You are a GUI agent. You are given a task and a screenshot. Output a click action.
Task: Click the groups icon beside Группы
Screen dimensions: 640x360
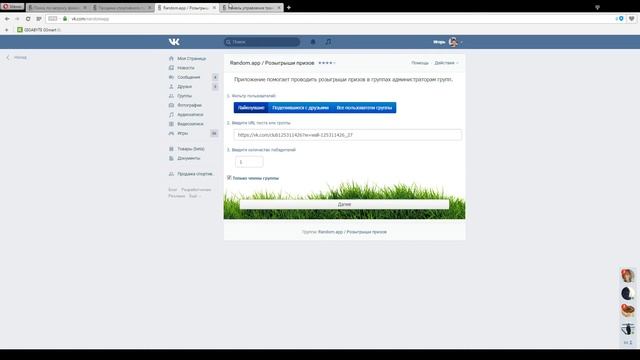(171, 96)
